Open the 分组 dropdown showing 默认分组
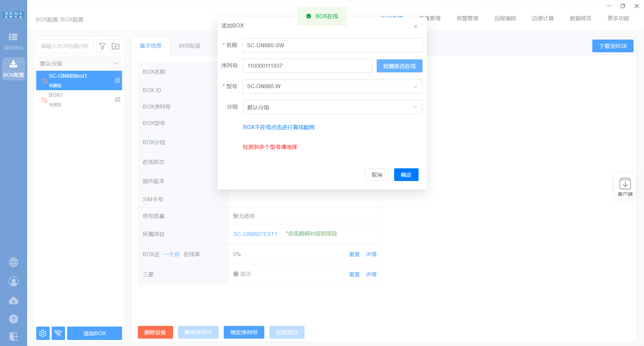644x346 pixels. (x=332, y=107)
